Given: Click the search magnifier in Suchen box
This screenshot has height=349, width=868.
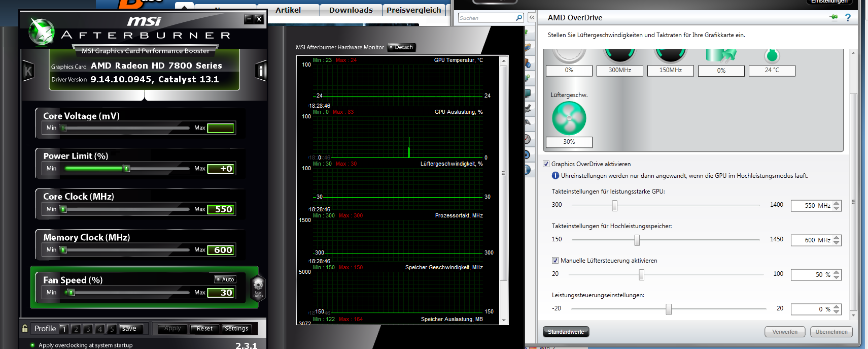Looking at the screenshot, I should (x=518, y=18).
